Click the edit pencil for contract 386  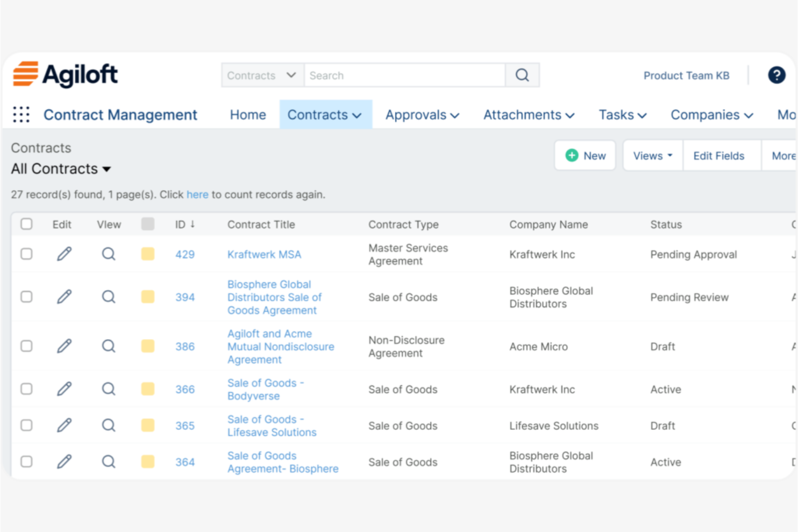(64, 346)
